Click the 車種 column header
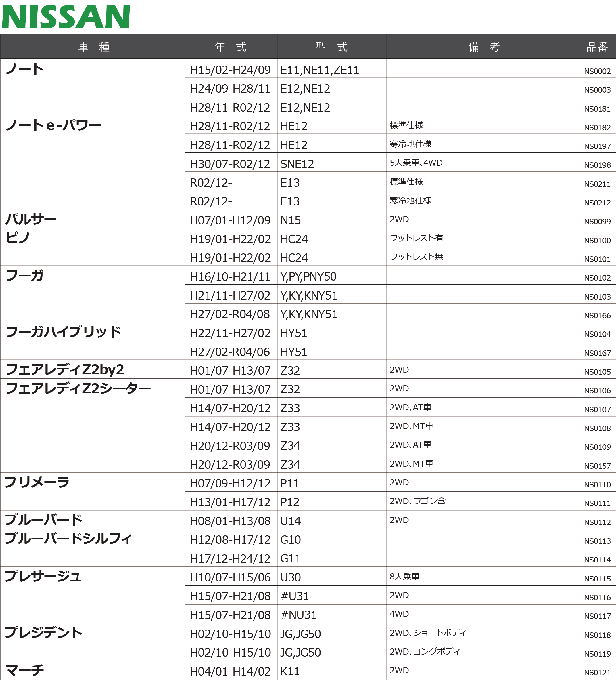The image size is (616, 681). pyautogui.click(x=94, y=47)
